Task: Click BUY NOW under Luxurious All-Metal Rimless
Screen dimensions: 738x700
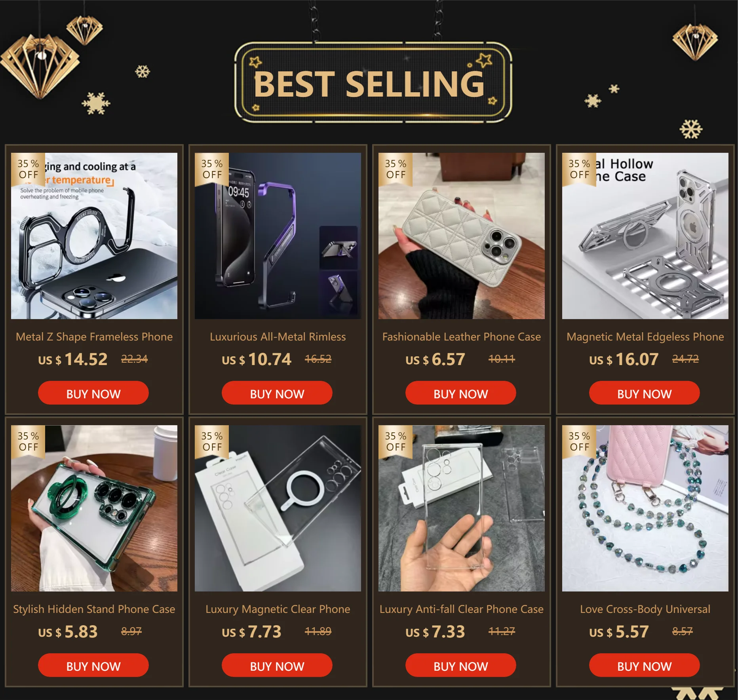Action: 277,393
